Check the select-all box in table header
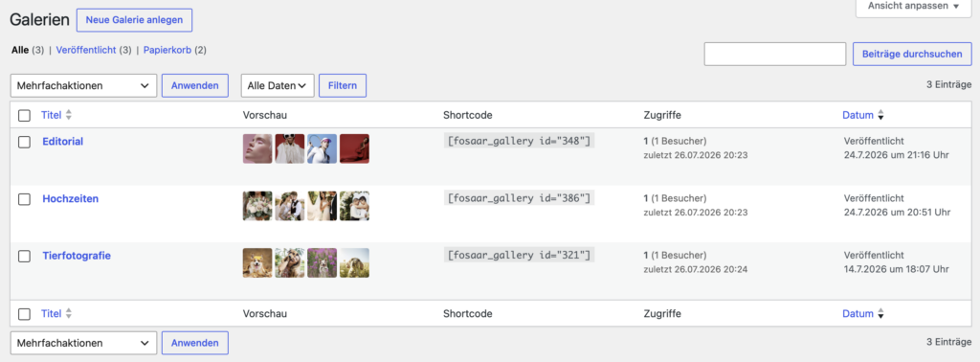Viewport: 980px width, 362px height. pos(24,116)
